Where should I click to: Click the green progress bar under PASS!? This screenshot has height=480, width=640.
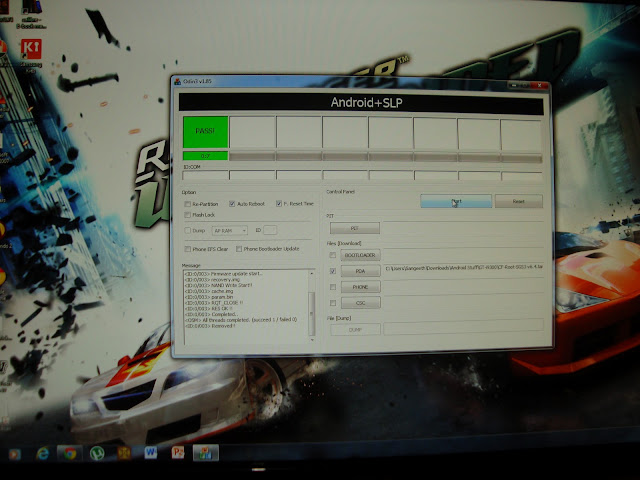(205, 156)
